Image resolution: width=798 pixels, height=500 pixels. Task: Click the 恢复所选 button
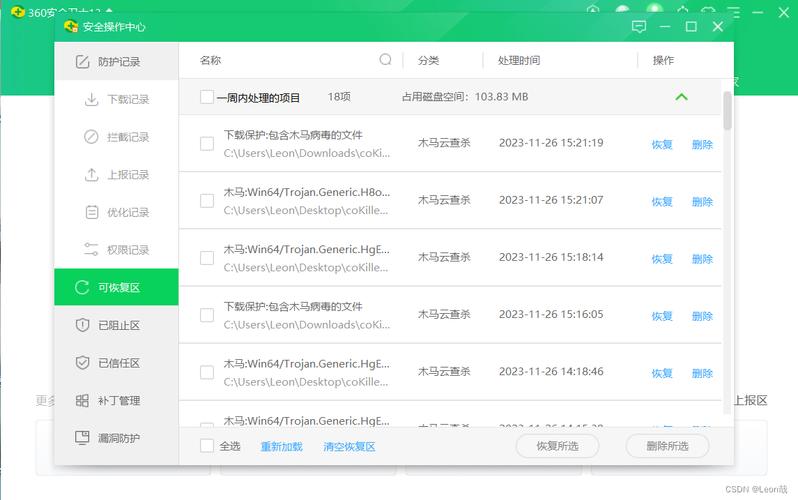(557, 446)
